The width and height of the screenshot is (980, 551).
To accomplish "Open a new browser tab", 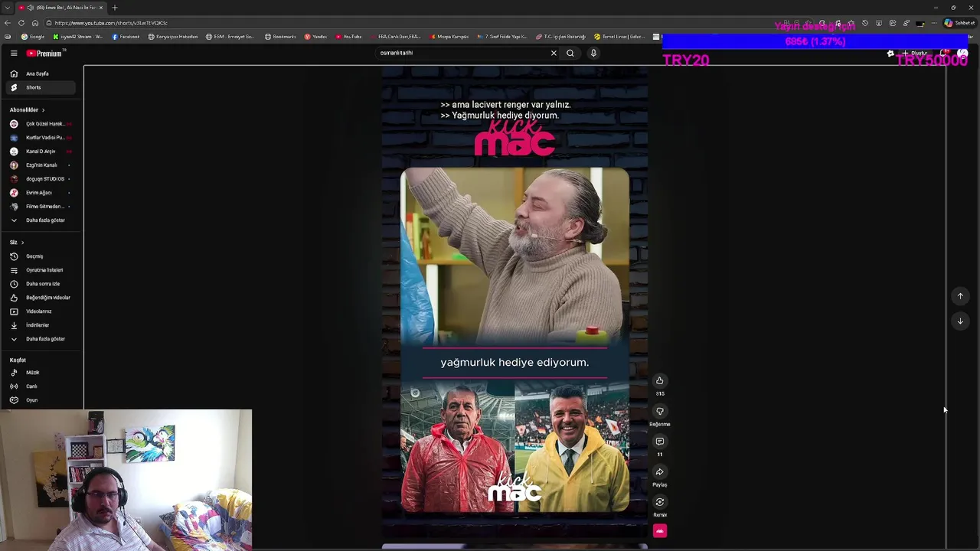I will (115, 8).
